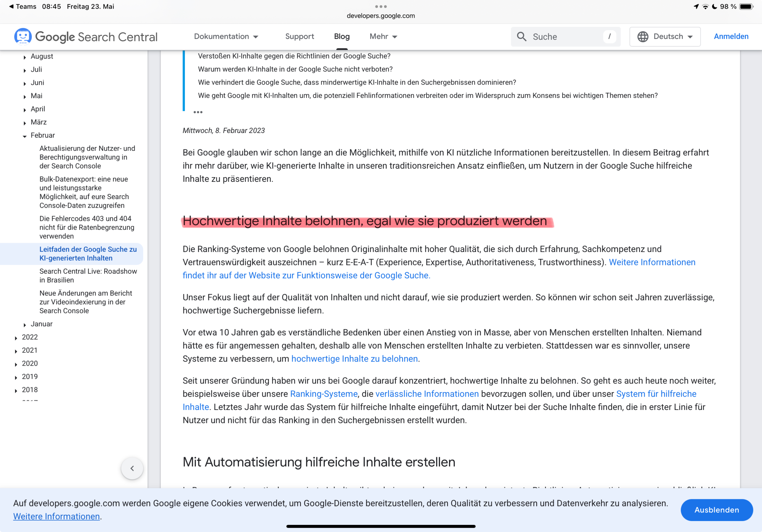The height and width of the screenshot is (532, 762).
Task: Expand the Juli archive entry
Action: (x=25, y=70)
